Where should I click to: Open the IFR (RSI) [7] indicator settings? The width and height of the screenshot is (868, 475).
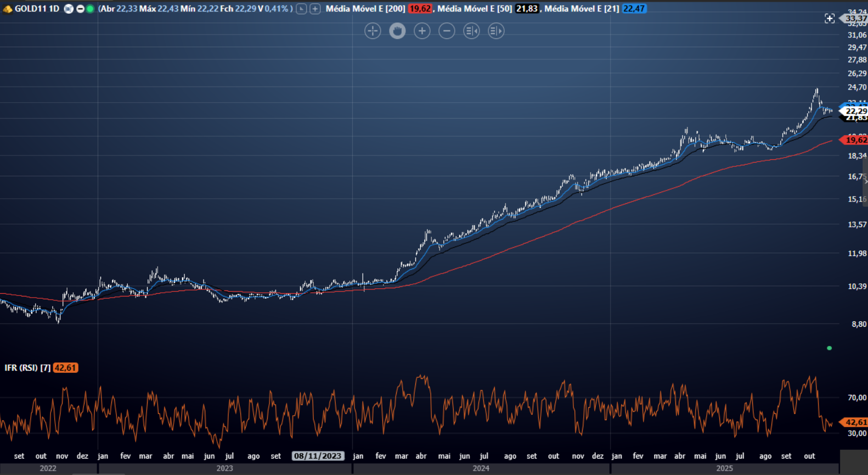27,368
